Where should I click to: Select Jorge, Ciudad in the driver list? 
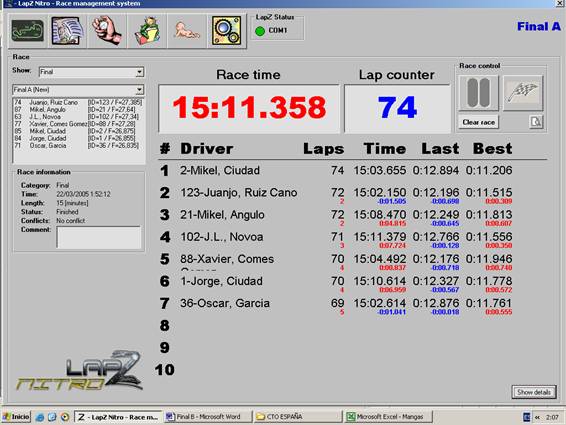78,139
